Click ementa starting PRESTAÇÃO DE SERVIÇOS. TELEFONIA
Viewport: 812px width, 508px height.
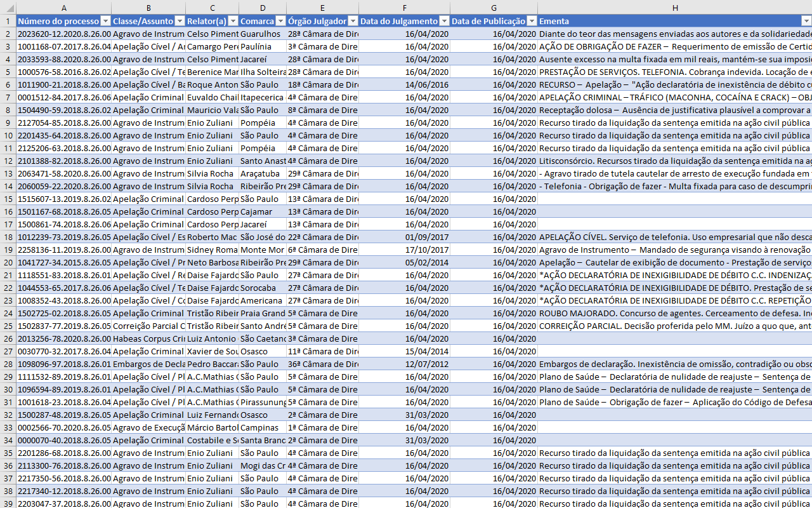[x=675, y=72]
